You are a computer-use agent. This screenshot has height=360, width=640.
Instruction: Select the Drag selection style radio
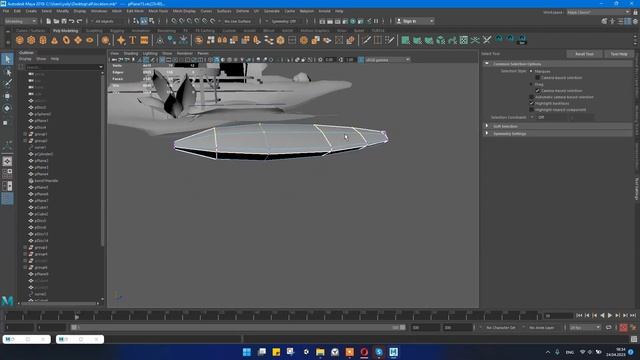click(531, 84)
